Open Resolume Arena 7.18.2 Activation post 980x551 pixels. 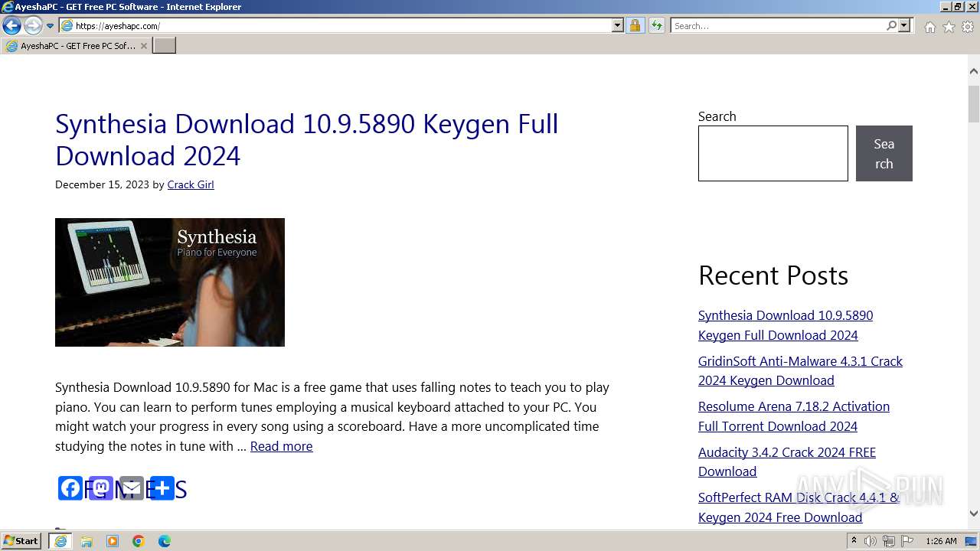[794, 416]
